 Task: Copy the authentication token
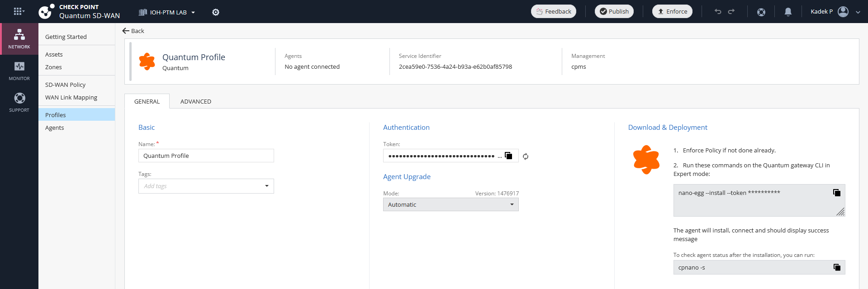click(x=508, y=156)
